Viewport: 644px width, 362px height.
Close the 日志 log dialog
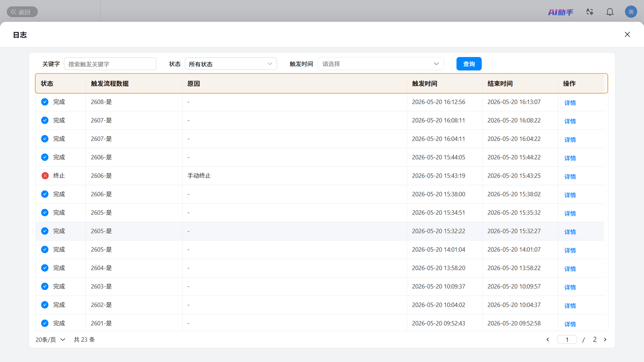(x=627, y=35)
